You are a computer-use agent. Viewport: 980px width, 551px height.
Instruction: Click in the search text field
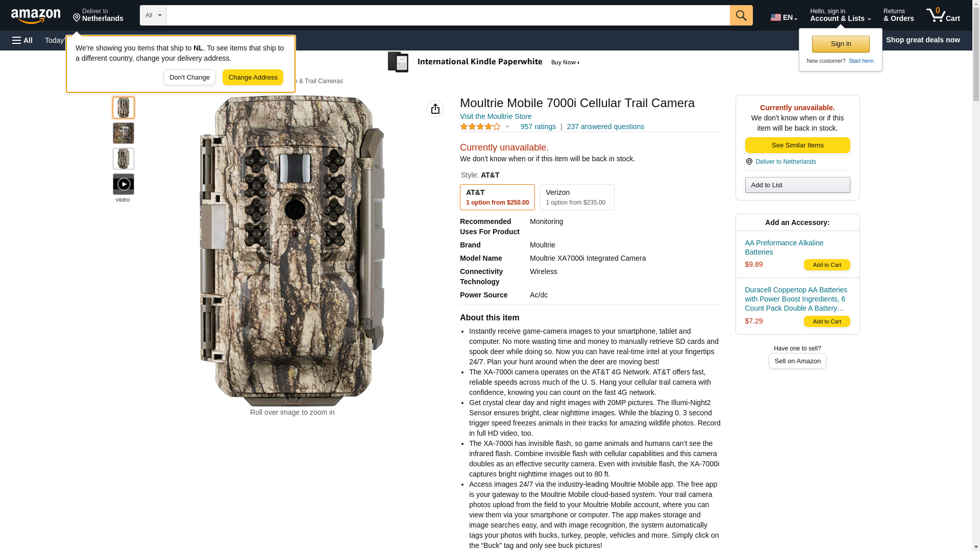point(447,15)
